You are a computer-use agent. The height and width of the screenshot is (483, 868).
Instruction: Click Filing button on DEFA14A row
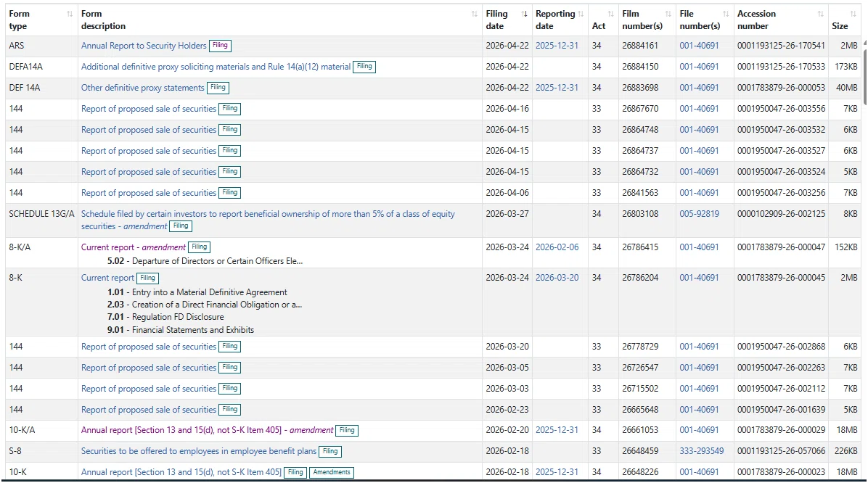click(x=364, y=67)
